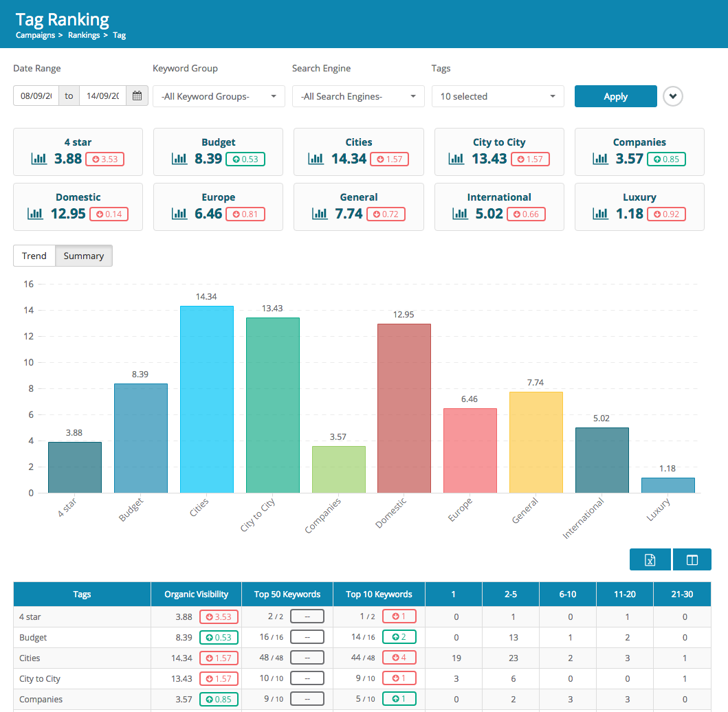
Task: Click the chart icon on Budget card
Action: pyautogui.click(x=179, y=159)
